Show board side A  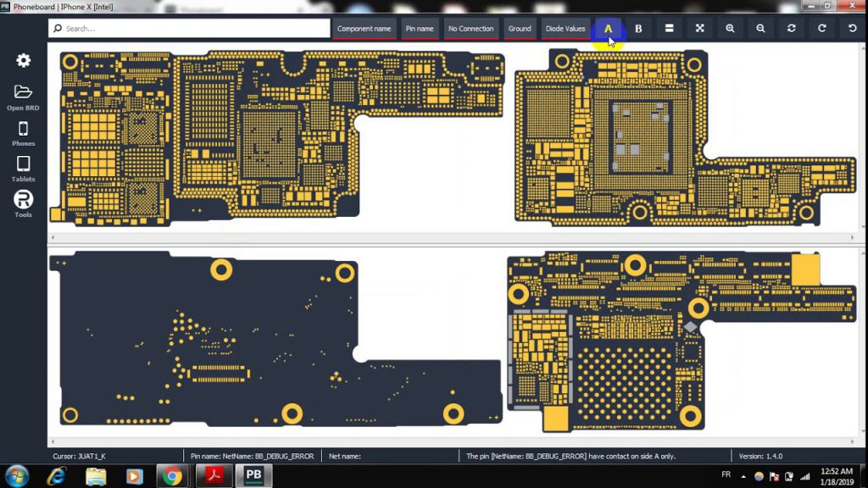tap(608, 29)
